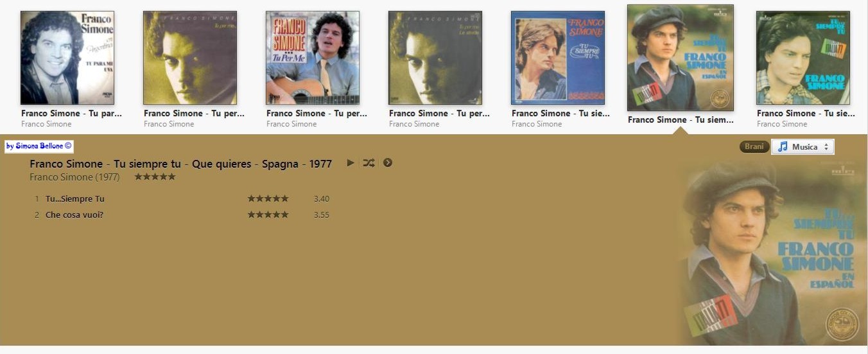Select track Tu...Siempre Tu

pyautogui.click(x=74, y=199)
